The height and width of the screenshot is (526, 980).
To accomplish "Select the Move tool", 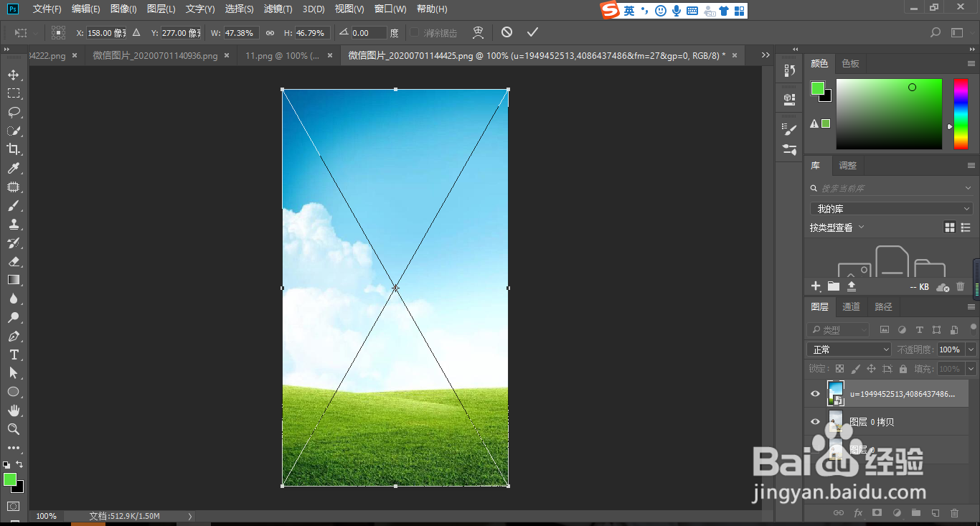I will (13, 75).
